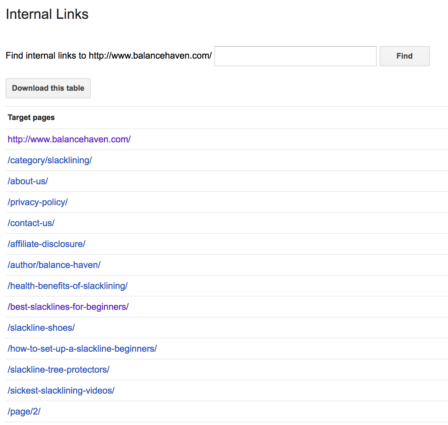Open the /about-us/ target page
Image resolution: width=448 pixels, height=425 pixels.
click(x=28, y=181)
